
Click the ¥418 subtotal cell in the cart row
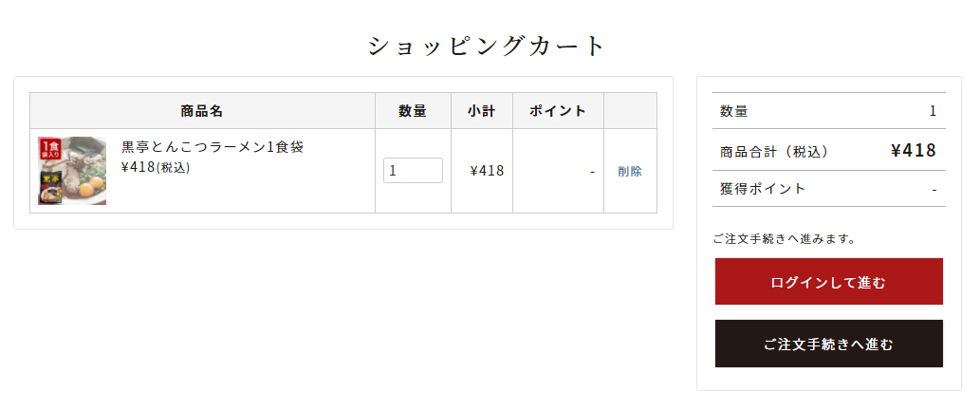(487, 172)
